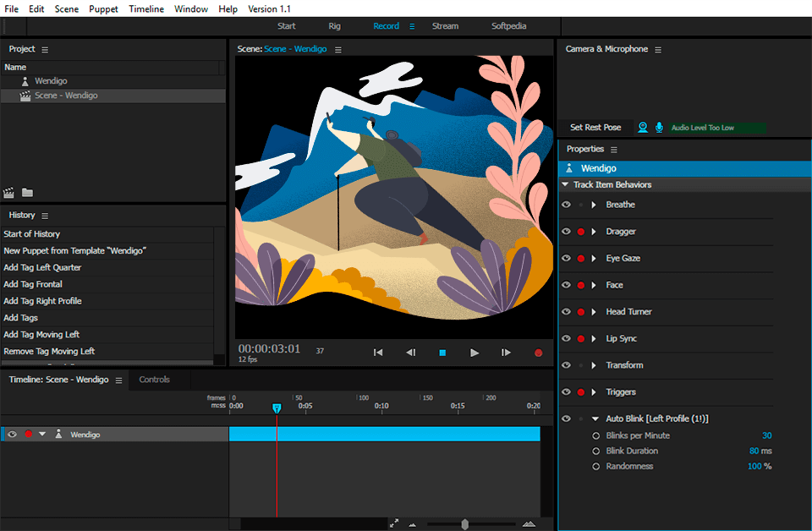
Task: Collapse the Auto Blink [Left Profile] behavior
Action: tap(595, 418)
